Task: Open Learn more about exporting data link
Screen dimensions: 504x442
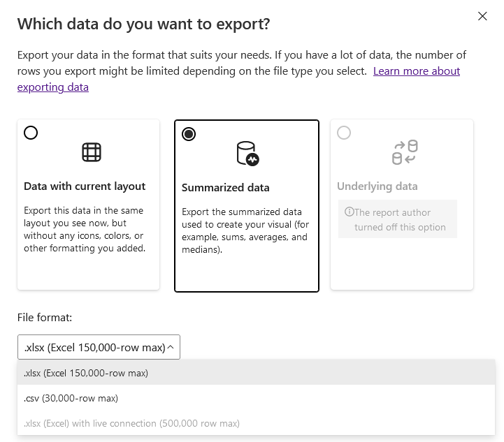Action: click(416, 71)
